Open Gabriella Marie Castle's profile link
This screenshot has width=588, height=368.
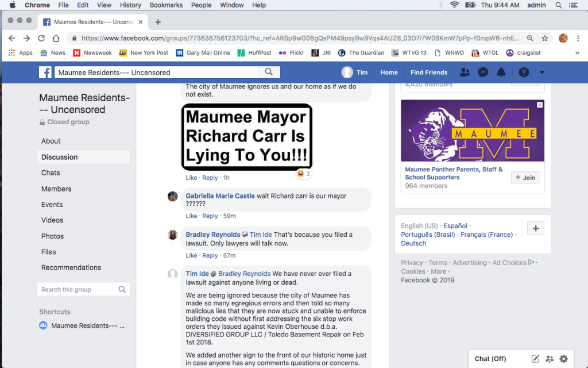(x=220, y=196)
